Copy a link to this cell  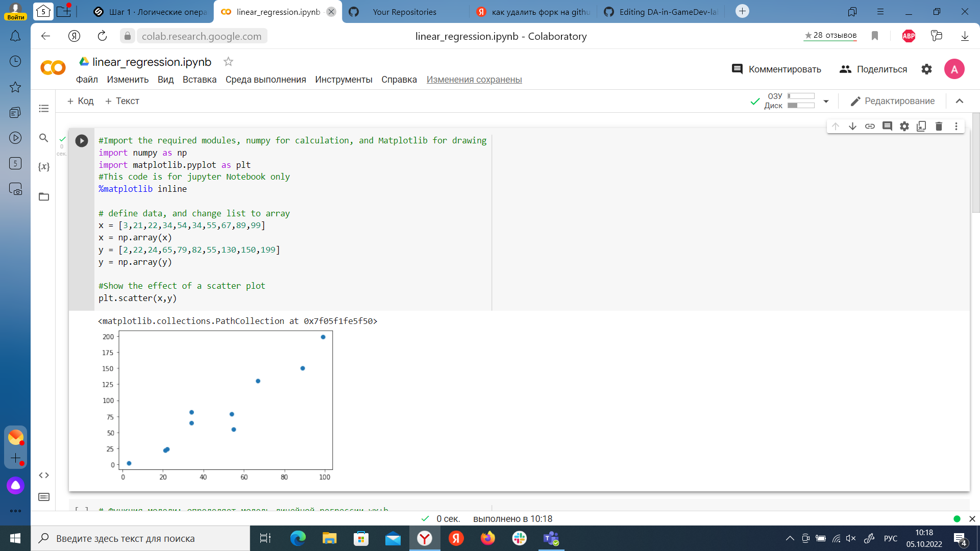[870, 126]
